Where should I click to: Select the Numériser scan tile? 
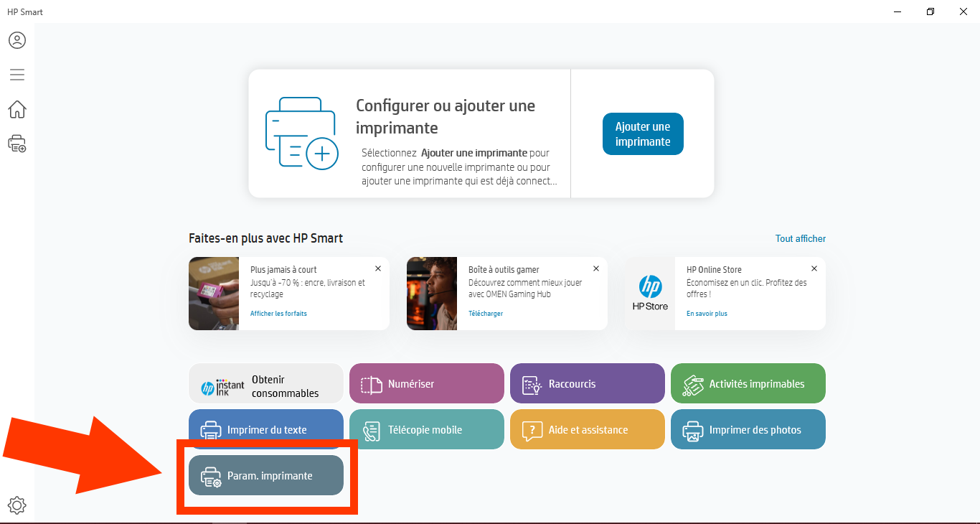click(x=427, y=383)
